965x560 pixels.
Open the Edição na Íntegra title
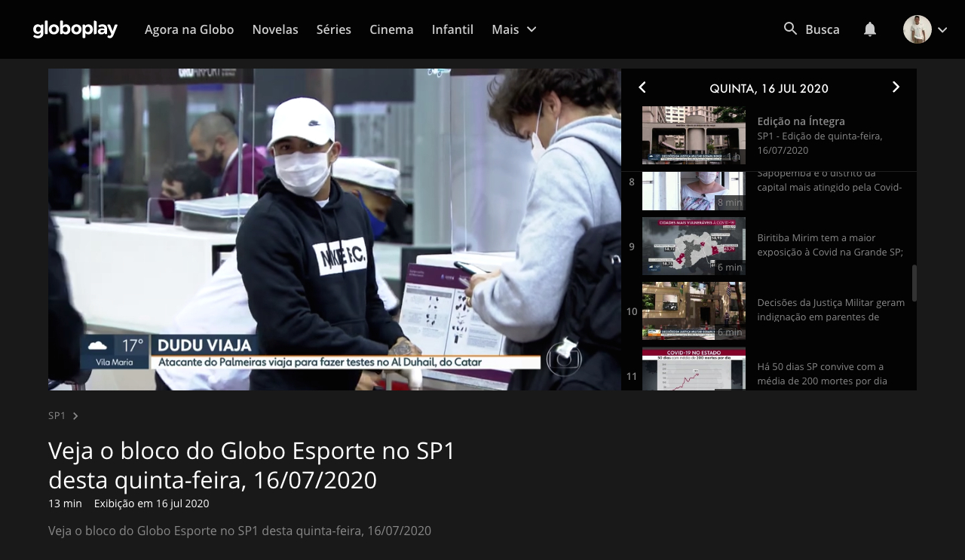tap(801, 121)
